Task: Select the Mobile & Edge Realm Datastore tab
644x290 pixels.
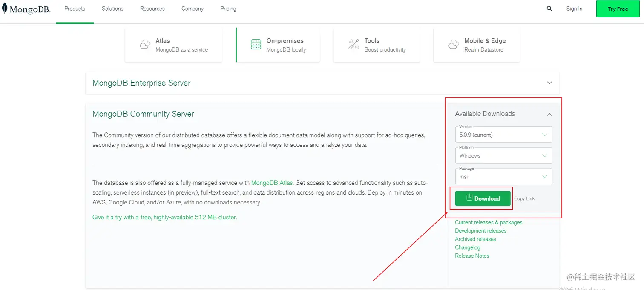Action: point(477,45)
